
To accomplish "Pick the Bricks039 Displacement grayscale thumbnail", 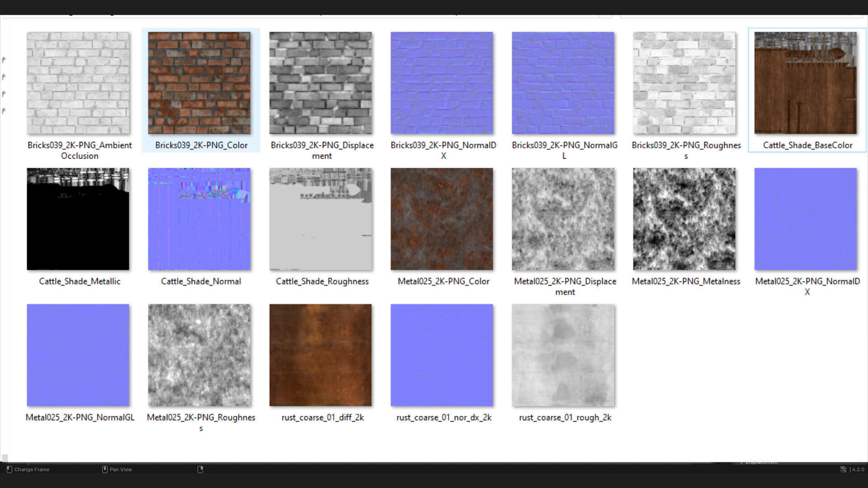I will (321, 83).
